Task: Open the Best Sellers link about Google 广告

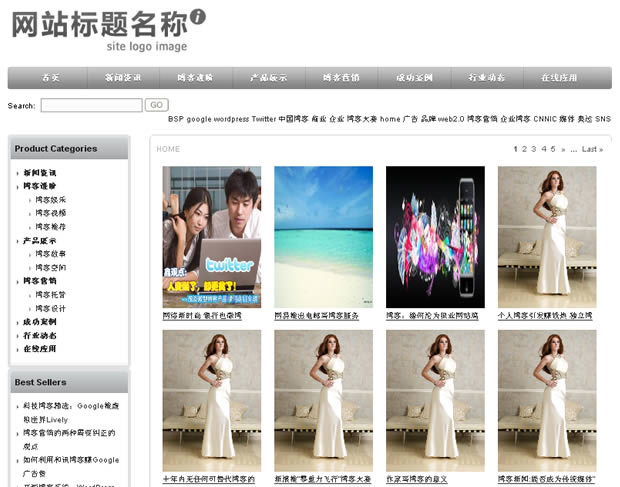Action: click(71, 466)
